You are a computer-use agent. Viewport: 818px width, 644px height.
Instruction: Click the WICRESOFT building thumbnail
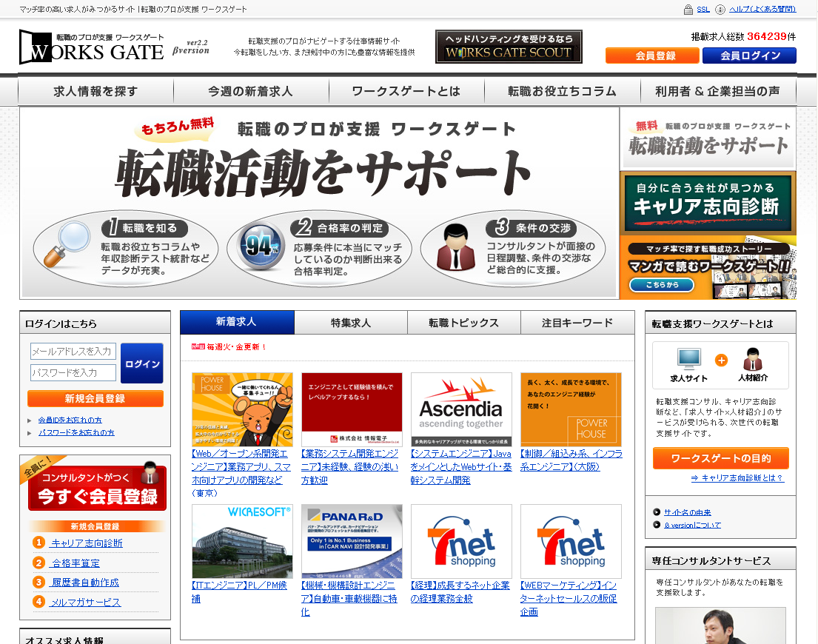(x=242, y=541)
